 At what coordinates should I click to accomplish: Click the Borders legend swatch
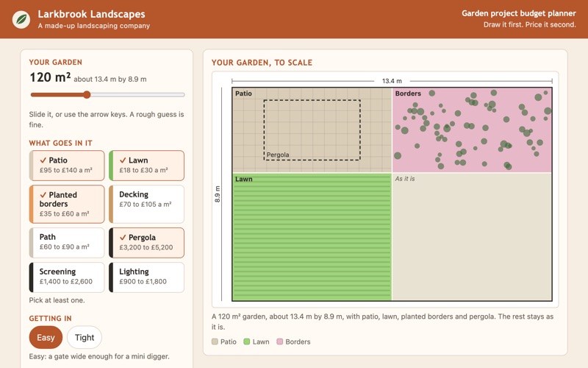point(280,342)
